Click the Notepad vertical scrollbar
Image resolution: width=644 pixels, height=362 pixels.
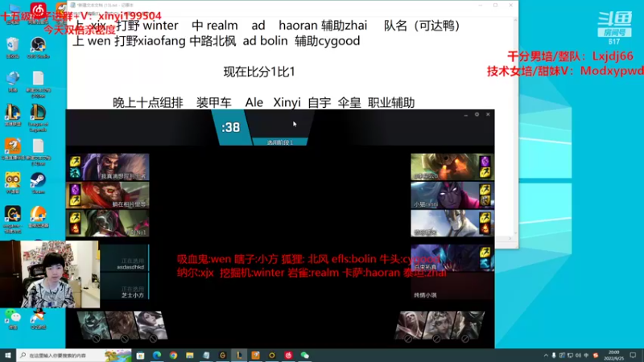point(515,127)
